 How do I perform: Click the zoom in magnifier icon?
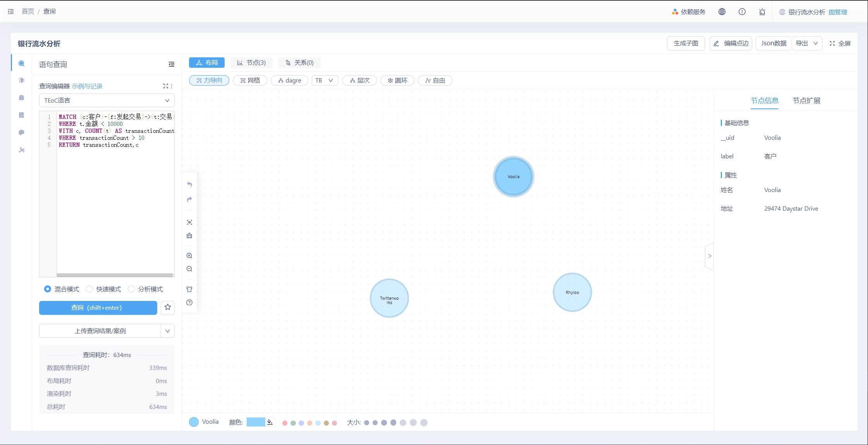coord(189,256)
